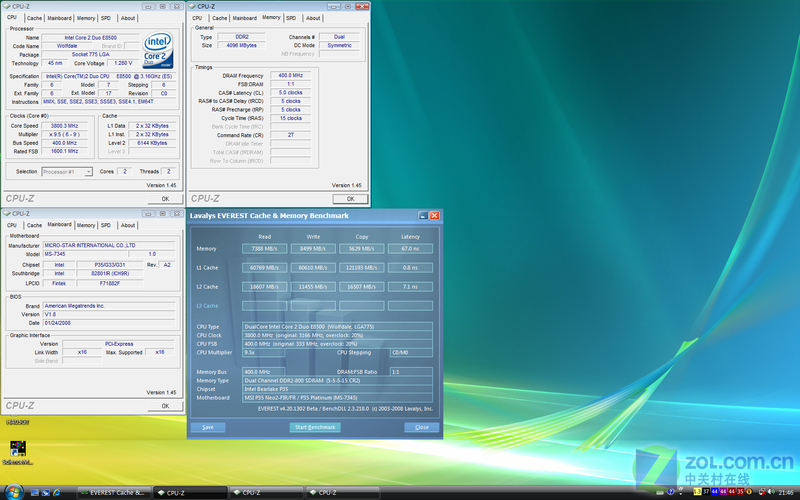
Task: Open Memory tab in CPU-Z mainboard window
Action: (85, 226)
